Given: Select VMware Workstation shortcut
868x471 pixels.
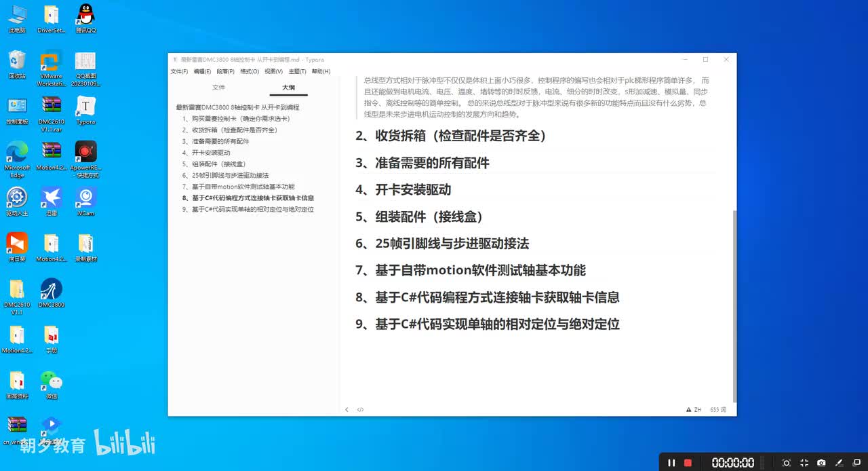Looking at the screenshot, I should click(52, 69).
